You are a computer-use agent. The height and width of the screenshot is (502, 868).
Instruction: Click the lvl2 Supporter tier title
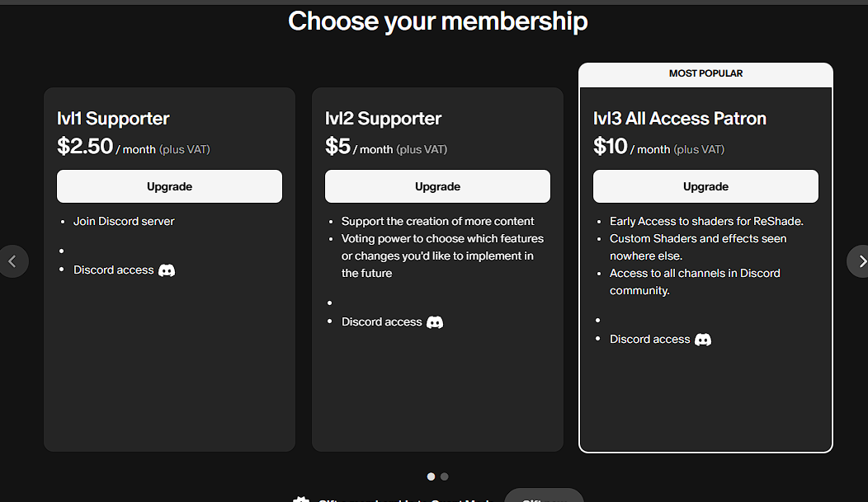pyautogui.click(x=384, y=119)
